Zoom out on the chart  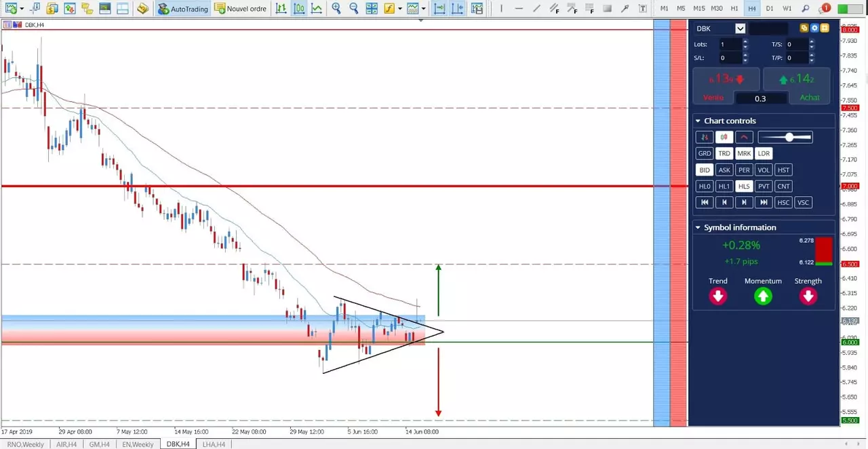pyautogui.click(x=354, y=9)
